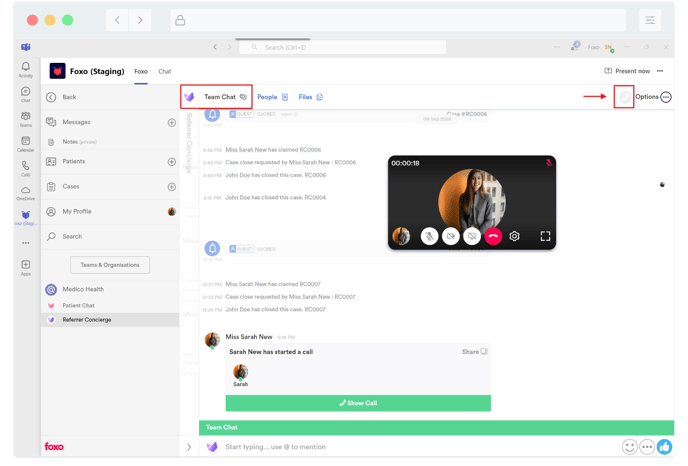Add a new message with plus icon
The image size is (688, 466).
tap(172, 122)
